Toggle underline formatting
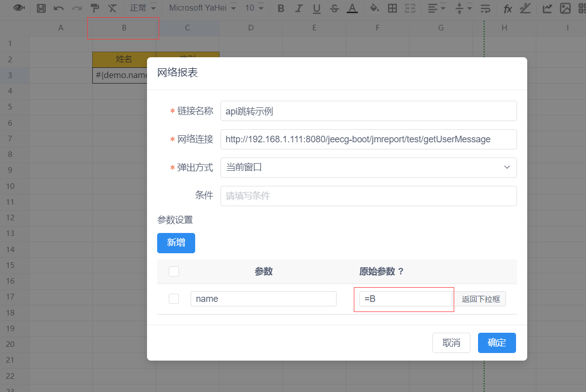Viewport: 586px width, 392px height. 316,8
